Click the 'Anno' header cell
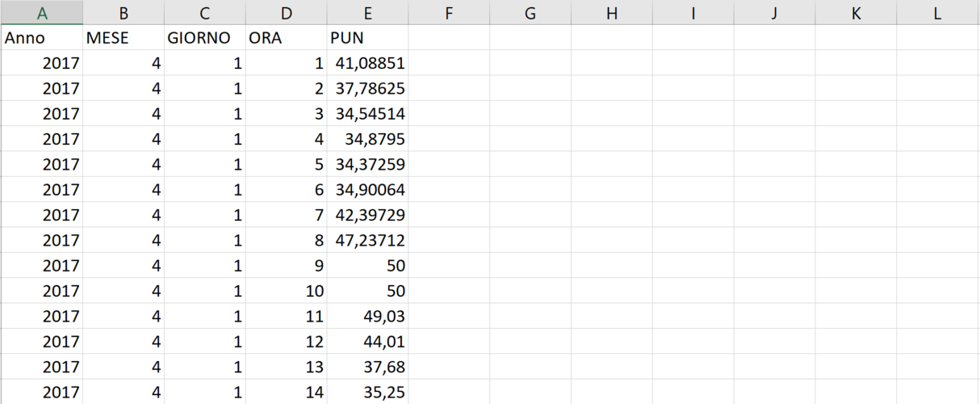 pos(41,38)
